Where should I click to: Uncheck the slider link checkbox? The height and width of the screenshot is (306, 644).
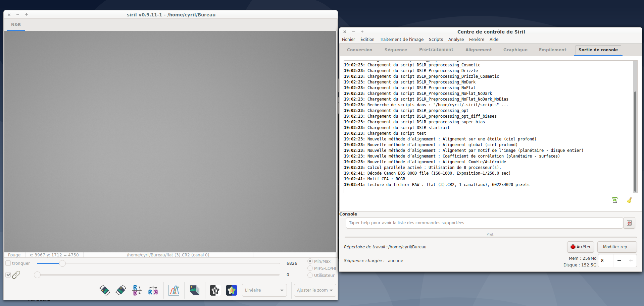coord(8,275)
